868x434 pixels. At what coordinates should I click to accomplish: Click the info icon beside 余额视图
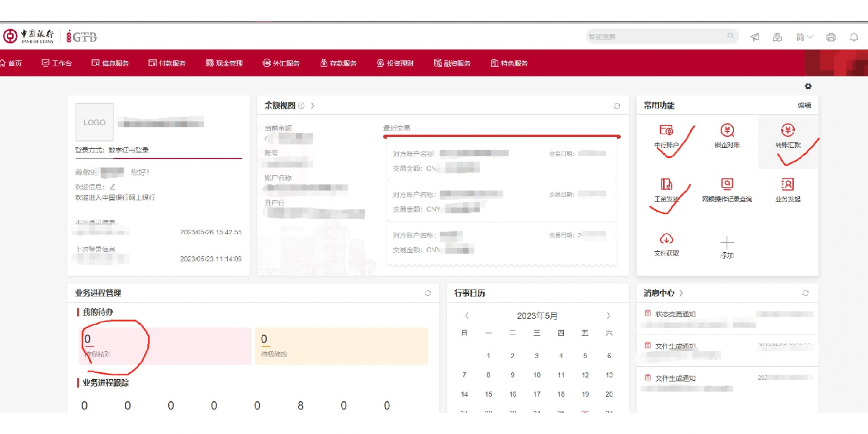pyautogui.click(x=301, y=106)
